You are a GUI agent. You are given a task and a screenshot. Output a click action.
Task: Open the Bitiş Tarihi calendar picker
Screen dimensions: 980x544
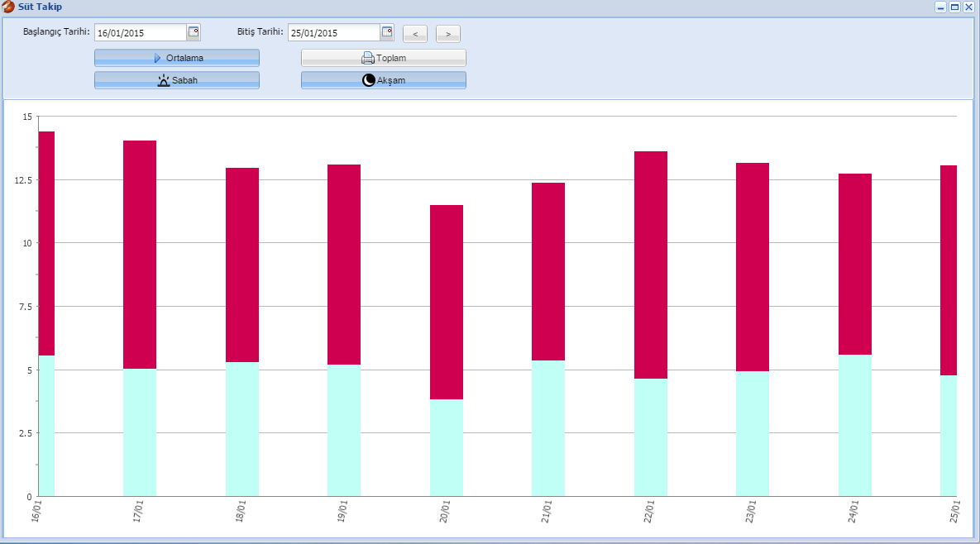tap(387, 32)
